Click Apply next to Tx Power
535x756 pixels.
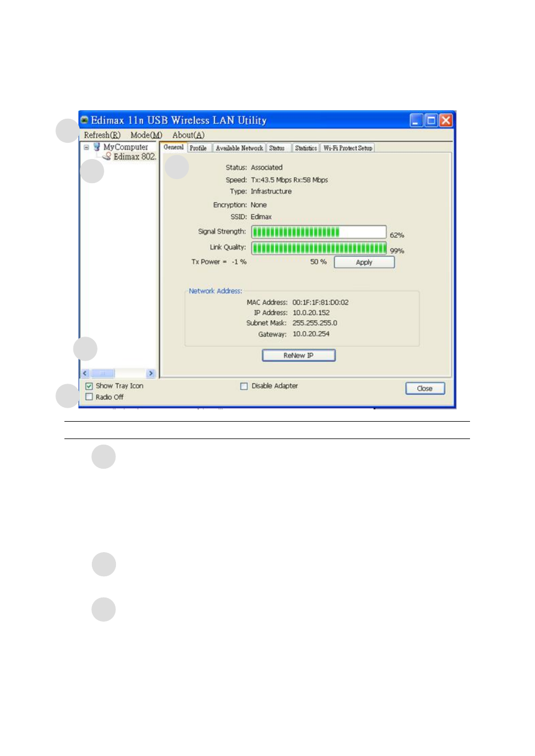pyautogui.click(x=364, y=262)
